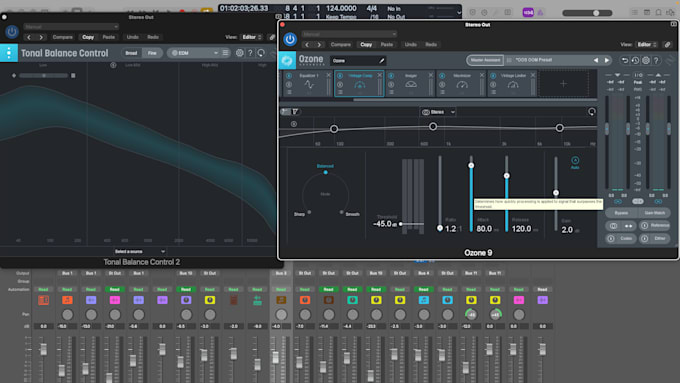Viewport: 680px width, 383px height.
Task: Open the Ozone history clock icon
Action: click(635, 61)
